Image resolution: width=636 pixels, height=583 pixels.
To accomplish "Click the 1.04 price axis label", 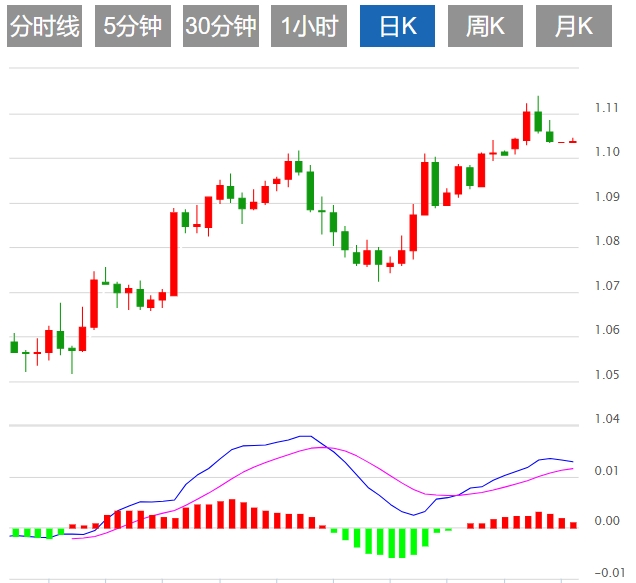I will tap(607, 420).
